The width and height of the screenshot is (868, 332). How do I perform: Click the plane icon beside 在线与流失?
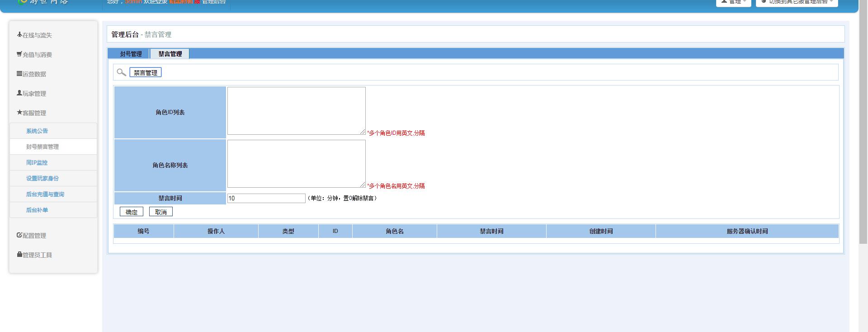[x=19, y=35]
